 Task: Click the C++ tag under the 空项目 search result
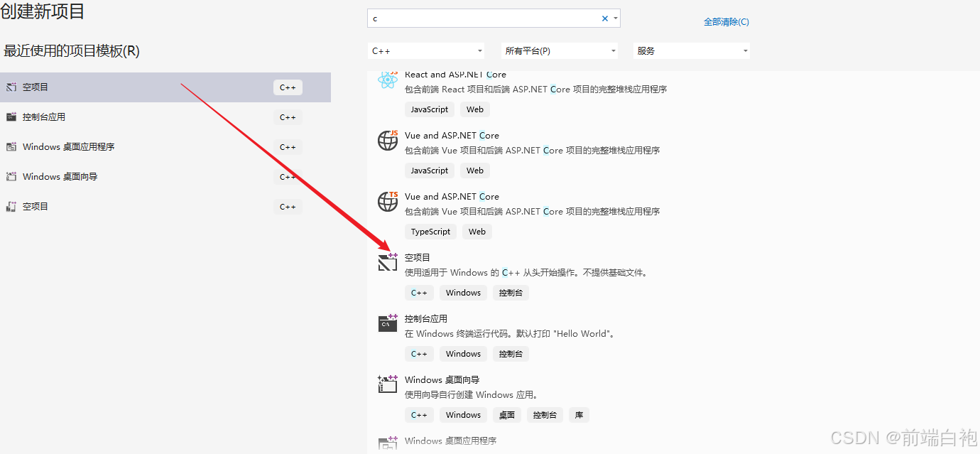(419, 293)
